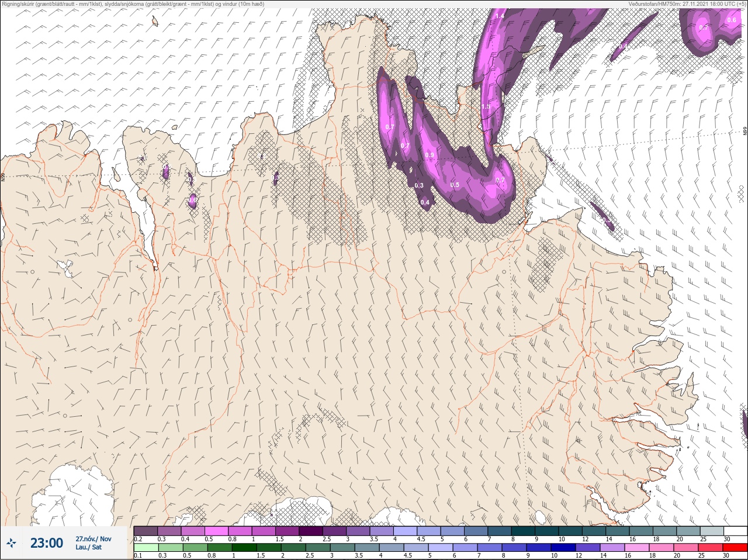Click the 'Veðurstofan/HM750m' model run text
Image resolution: width=748 pixels, height=560 pixels.
pyautogui.click(x=687, y=4)
